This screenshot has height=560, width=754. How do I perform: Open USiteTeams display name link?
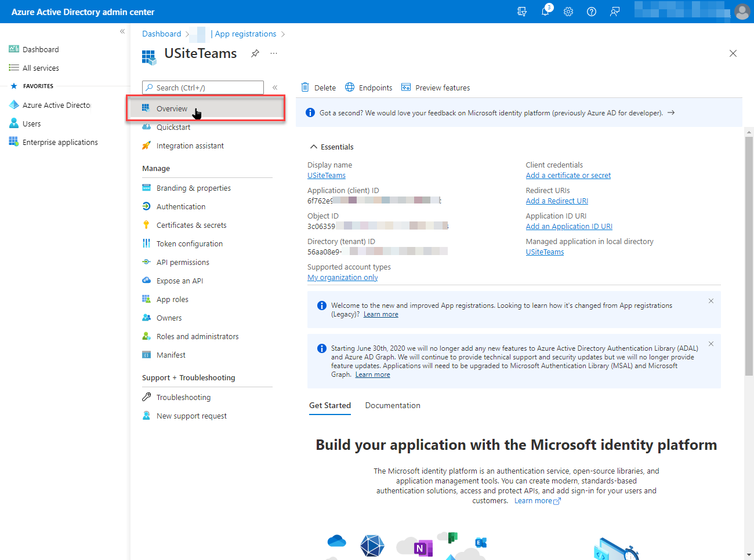[327, 176]
